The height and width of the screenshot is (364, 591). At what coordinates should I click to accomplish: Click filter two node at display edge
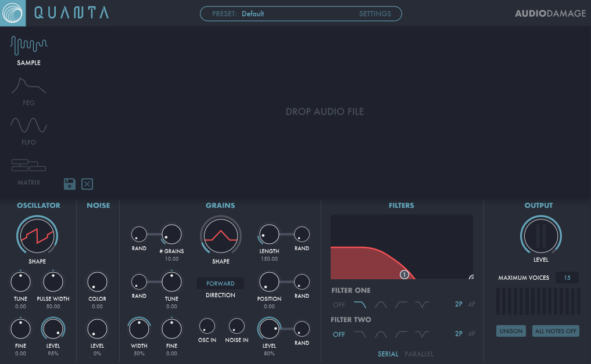[471, 277]
